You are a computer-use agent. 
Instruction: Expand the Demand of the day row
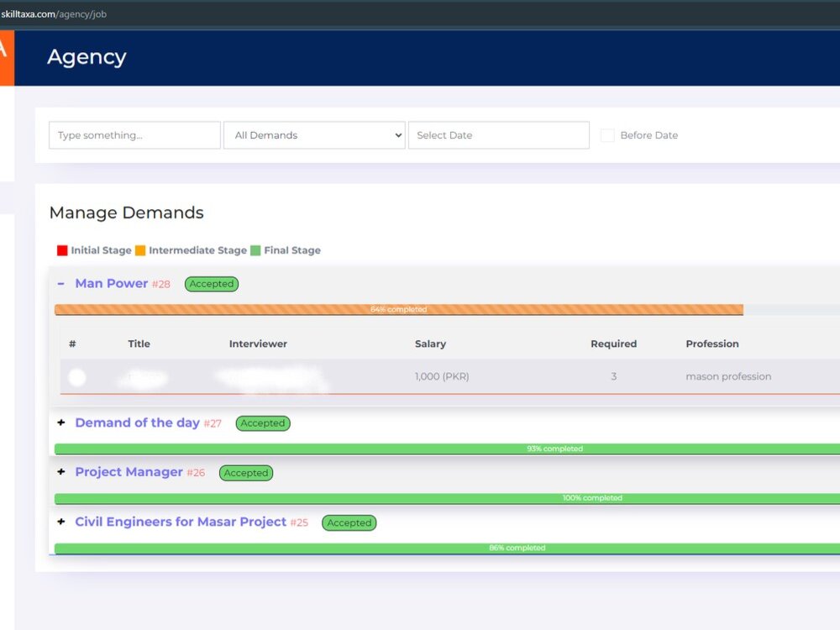(x=61, y=423)
